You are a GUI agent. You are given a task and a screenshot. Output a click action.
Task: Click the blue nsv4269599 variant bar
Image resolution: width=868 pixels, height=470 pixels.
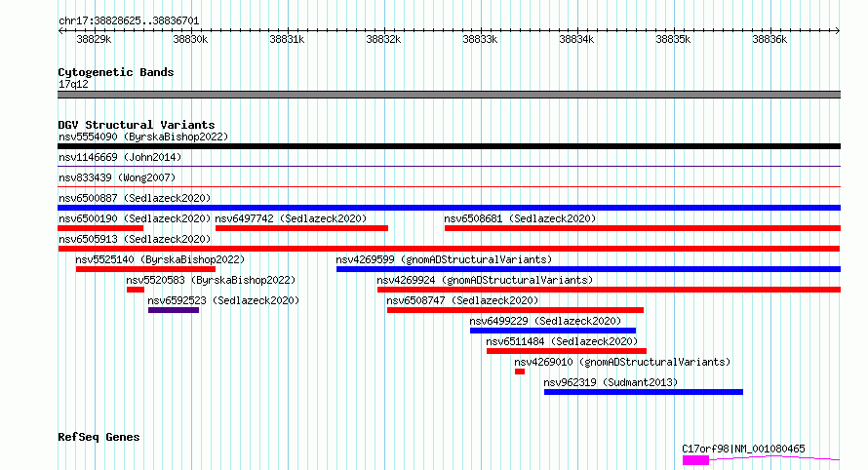pyautogui.click(x=588, y=269)
